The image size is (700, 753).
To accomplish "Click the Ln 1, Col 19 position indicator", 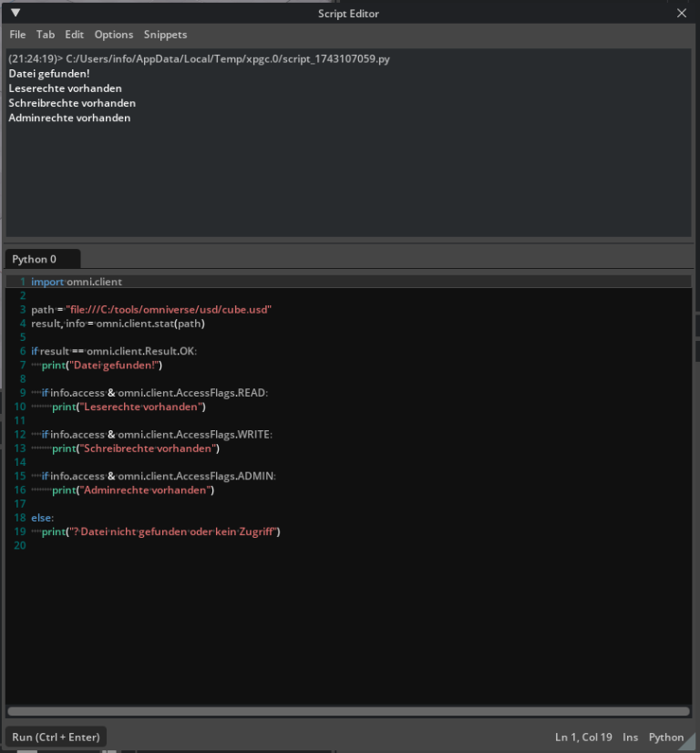I will [x=583, y=737].
